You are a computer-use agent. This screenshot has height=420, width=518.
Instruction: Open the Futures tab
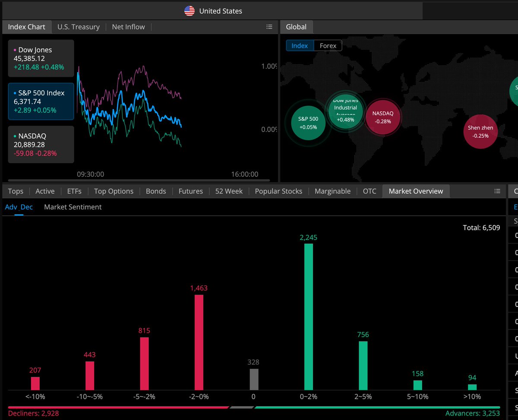pos(191,191)
